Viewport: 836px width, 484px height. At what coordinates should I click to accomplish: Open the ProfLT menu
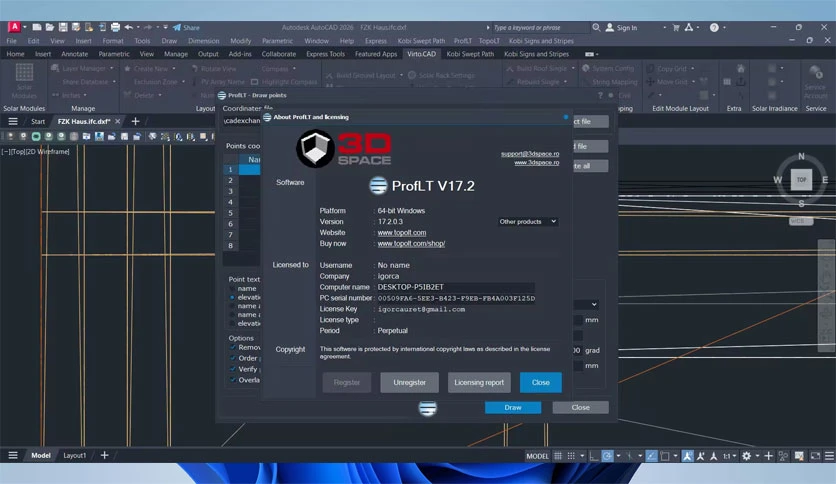[463, 41]
